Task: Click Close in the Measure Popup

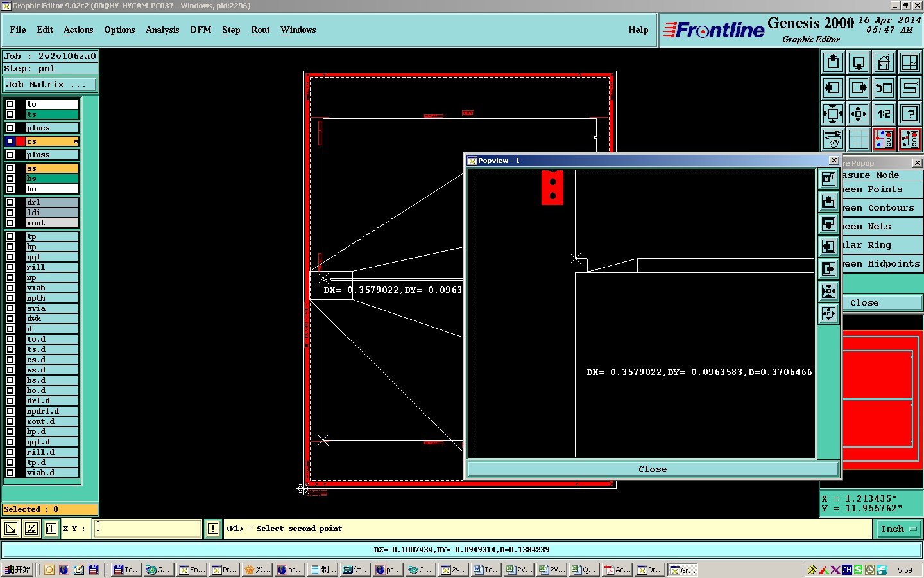Action: (x=882, y=303)
